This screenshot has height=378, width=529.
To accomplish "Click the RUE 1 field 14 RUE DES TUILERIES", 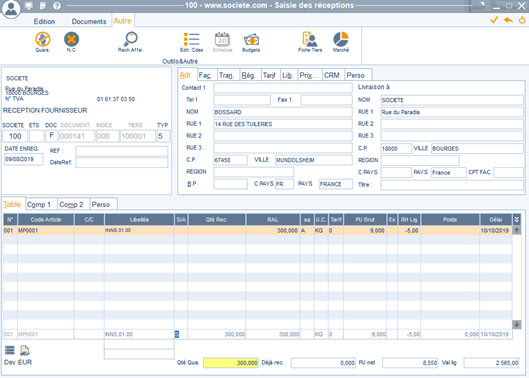I will (x=283, y=124).
